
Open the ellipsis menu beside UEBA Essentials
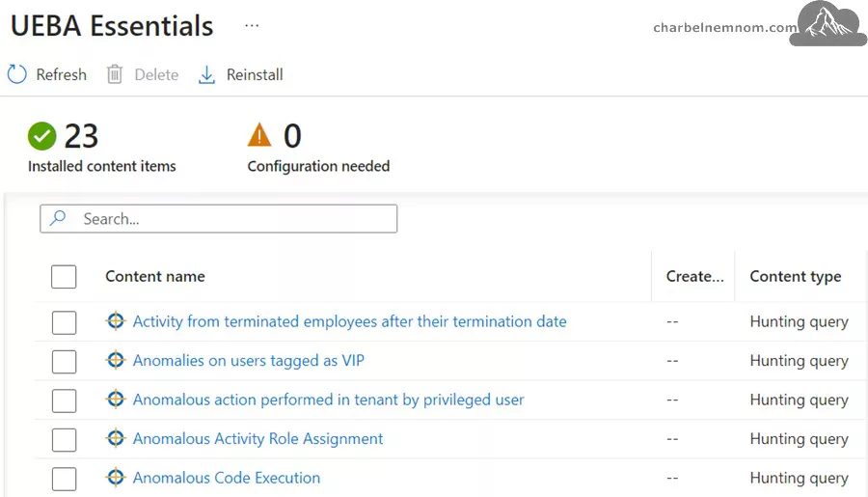[252, 25]
